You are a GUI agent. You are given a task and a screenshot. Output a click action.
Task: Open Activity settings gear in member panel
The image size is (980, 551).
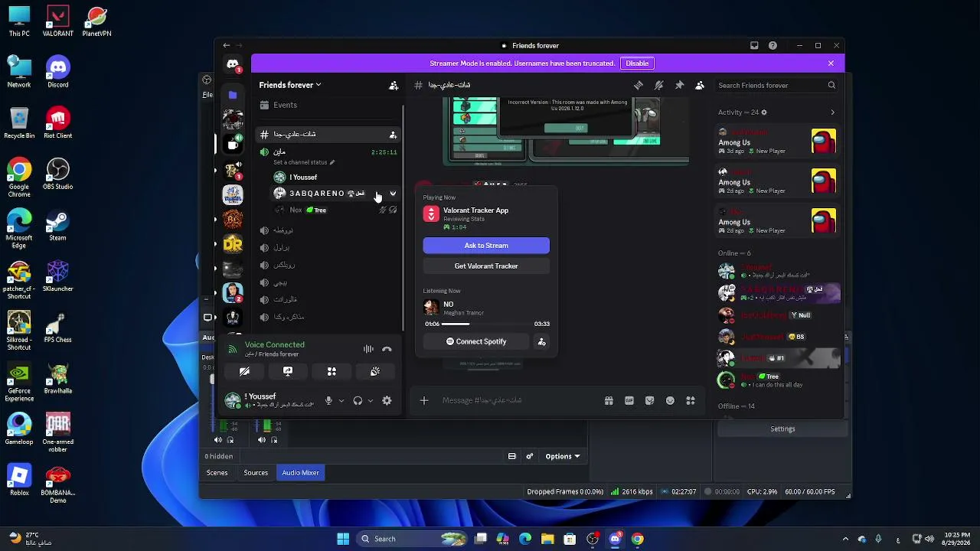point(764,112)
